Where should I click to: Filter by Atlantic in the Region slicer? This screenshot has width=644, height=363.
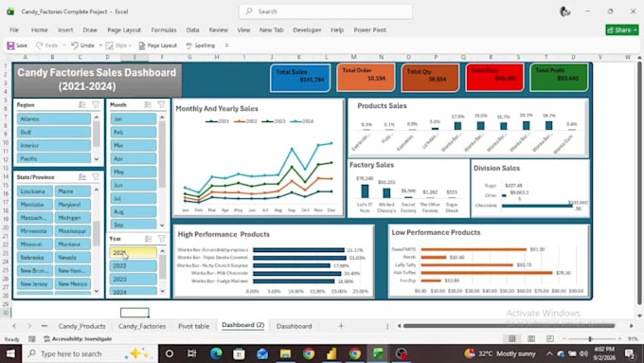point(54,118)
